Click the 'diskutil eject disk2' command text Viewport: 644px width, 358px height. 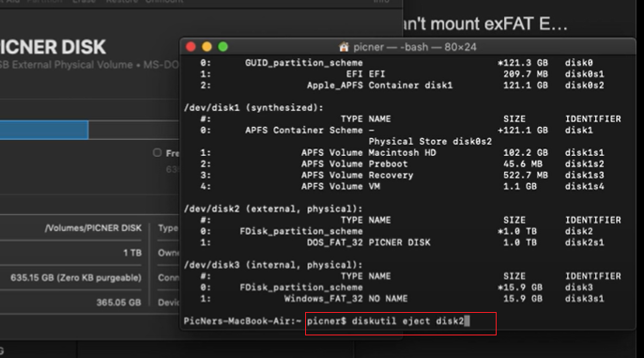pyautogui.click(x=407, y=321)
